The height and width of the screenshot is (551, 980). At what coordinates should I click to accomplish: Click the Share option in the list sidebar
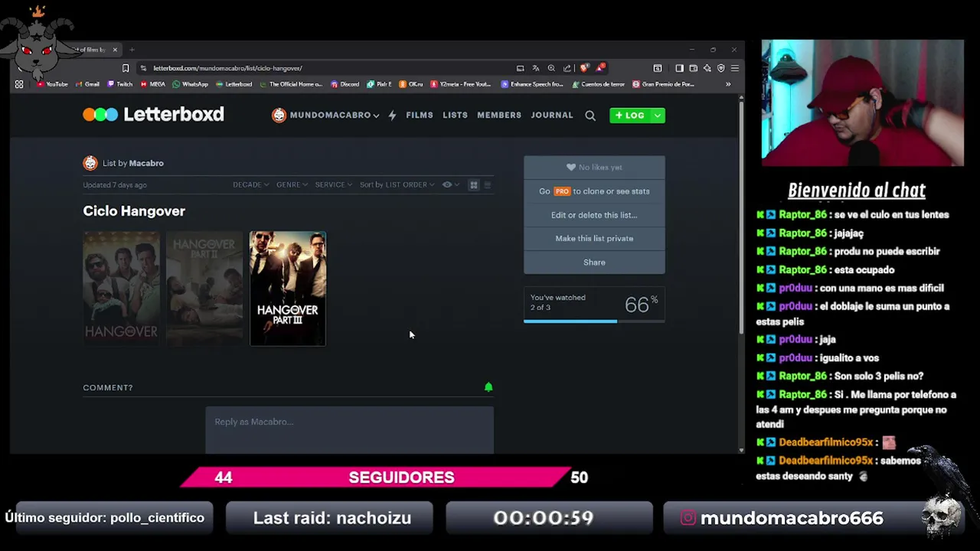coord(594,262)
